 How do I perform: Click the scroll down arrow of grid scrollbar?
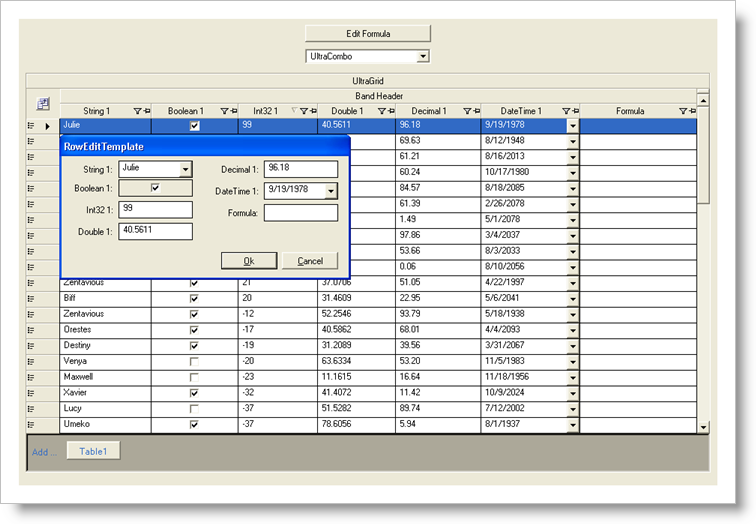coord(702,427)
